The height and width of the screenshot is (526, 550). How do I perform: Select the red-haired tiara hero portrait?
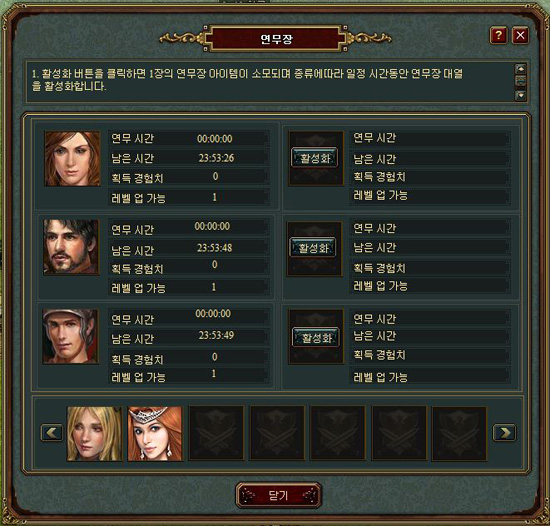click(155, 433)
